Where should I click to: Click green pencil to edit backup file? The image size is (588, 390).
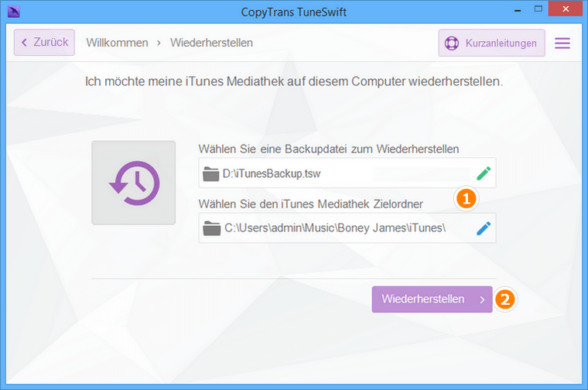484,173
